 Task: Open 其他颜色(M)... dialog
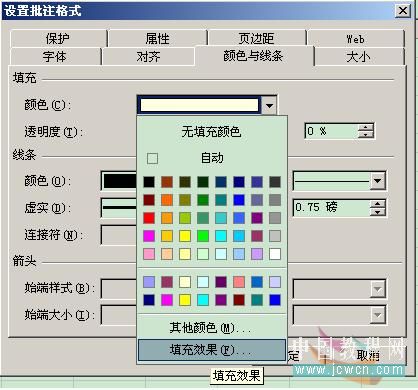(211, 328)
